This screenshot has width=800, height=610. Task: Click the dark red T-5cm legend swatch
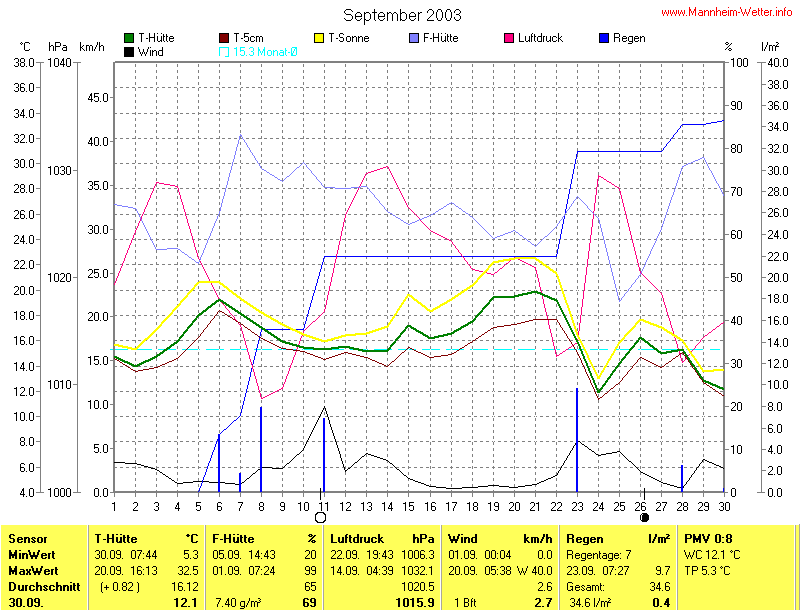[224, 38]
